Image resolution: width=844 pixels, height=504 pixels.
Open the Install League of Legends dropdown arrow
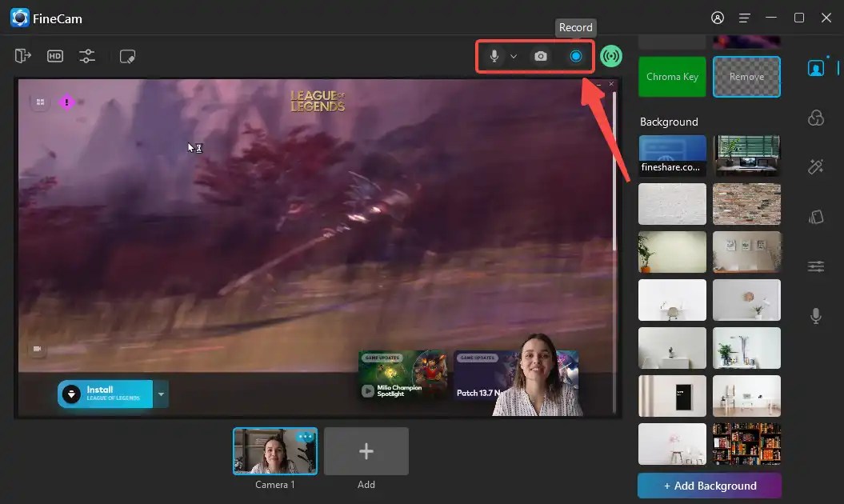[161, 394]
